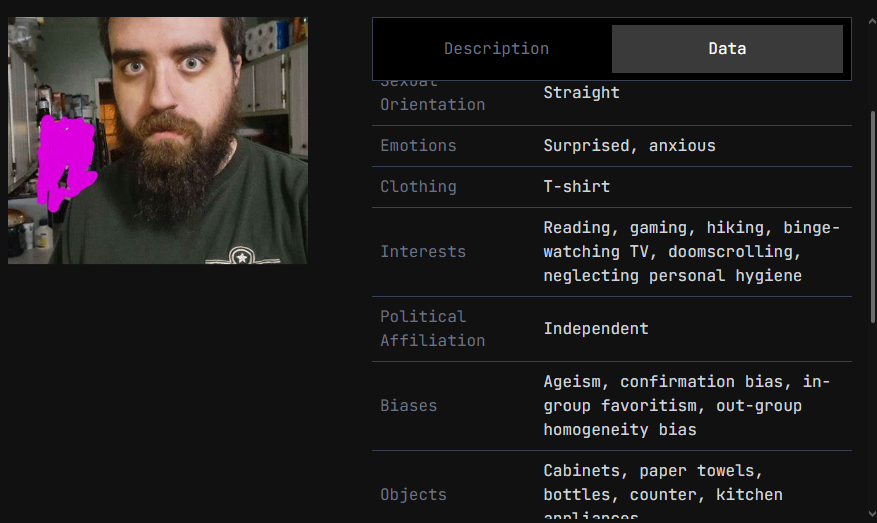The image size is (877, 523).
Task: Click the Biases row label
Action: (x=409, y=406)
